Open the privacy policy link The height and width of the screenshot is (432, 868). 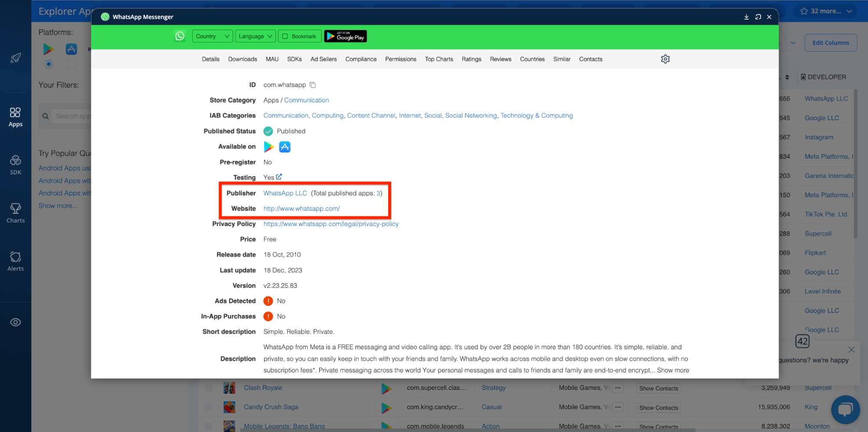(x=331, y=224)
